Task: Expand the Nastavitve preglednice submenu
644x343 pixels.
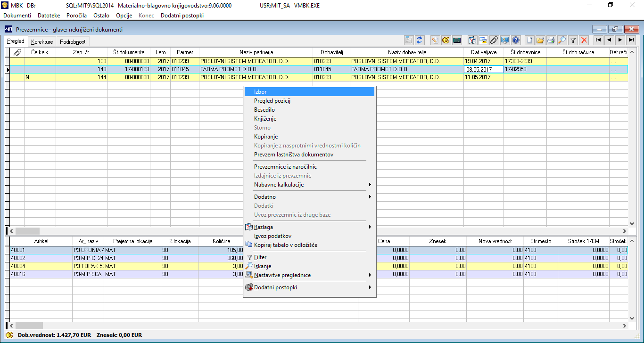Action: [310, 275]
